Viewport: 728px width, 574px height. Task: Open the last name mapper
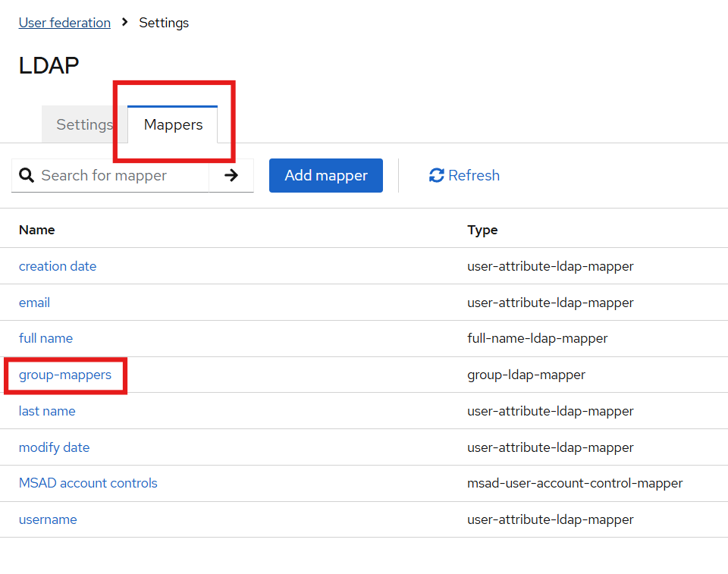(x=47, y=411)
